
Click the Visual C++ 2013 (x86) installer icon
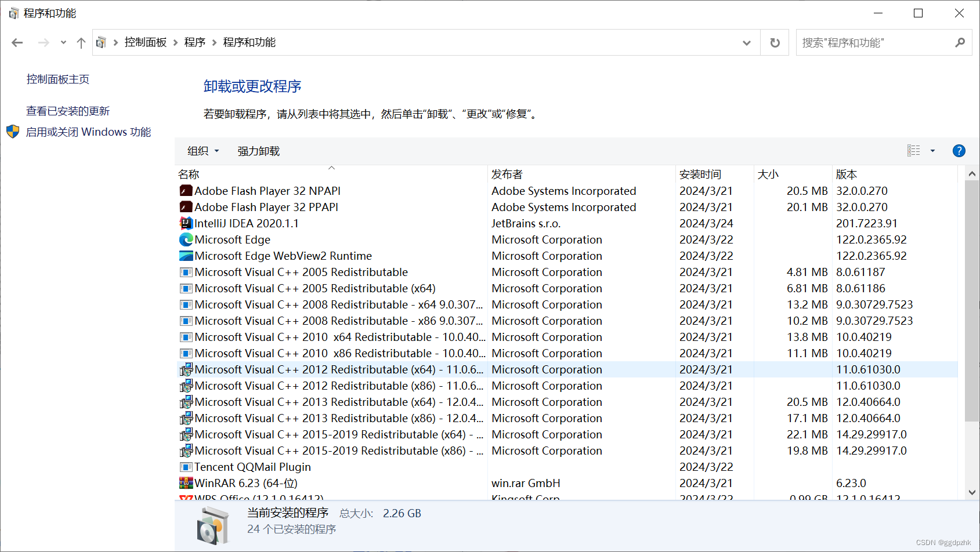pyautogui.click(x=186, y=418)
